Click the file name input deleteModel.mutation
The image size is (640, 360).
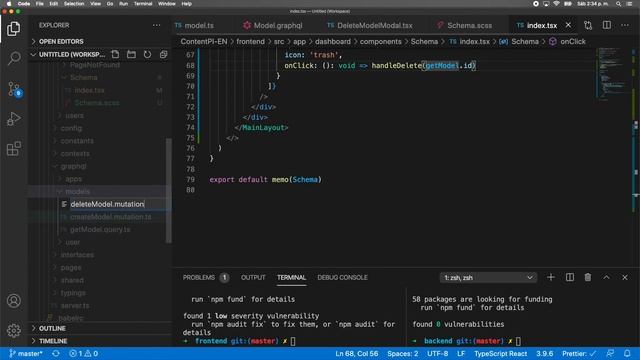120,204
